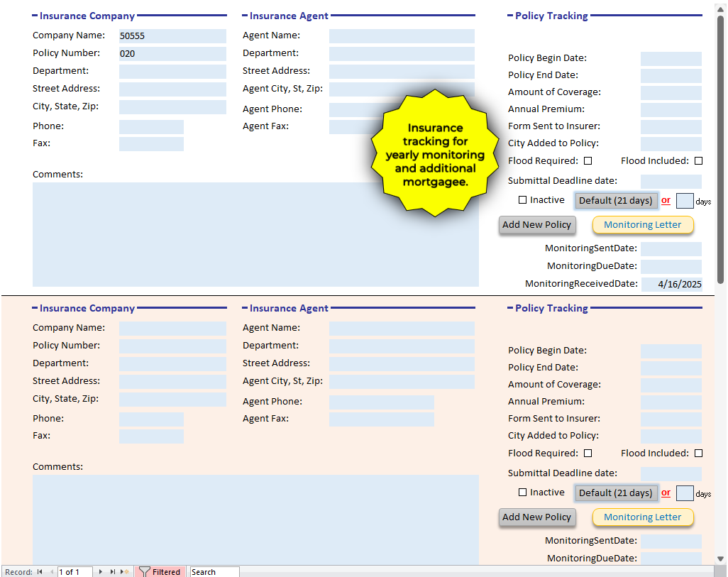
Task: Click the red 'or' link in peach record
Action: pyautogui.click(x=666, y=493)
